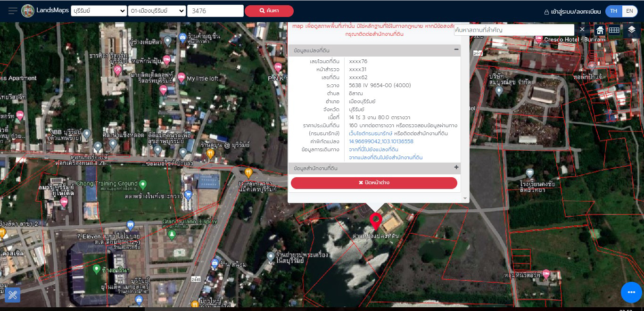Open the blue chat bubble

click(x=631, y=292)
